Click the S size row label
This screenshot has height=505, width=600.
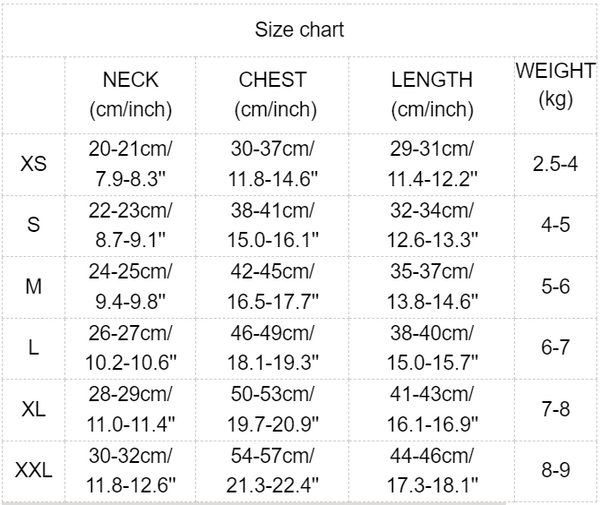pos(33,225)
